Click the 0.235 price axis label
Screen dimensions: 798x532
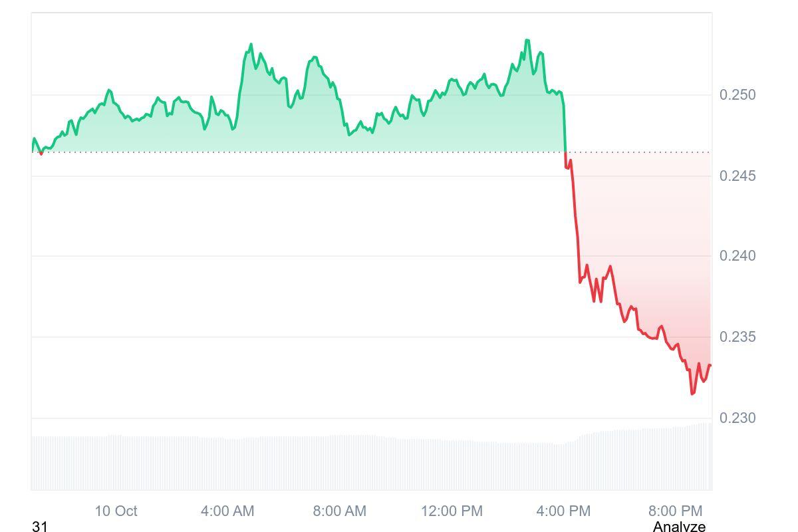[737, 337]
